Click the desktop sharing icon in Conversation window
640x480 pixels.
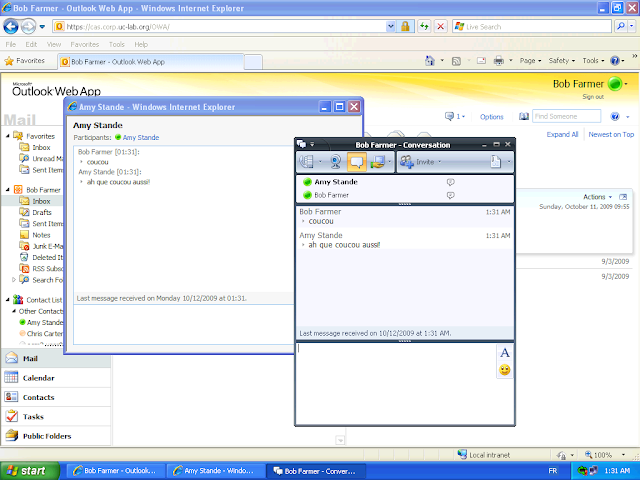377,162
